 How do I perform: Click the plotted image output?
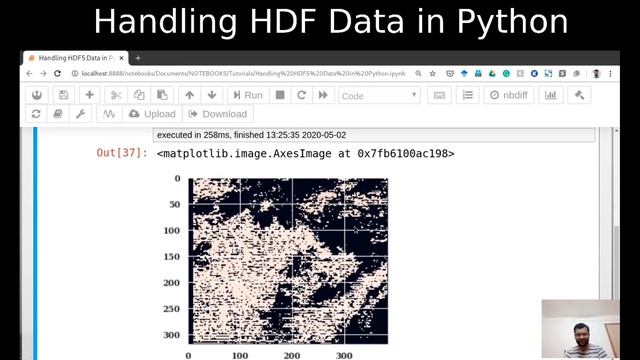point(288,260)
